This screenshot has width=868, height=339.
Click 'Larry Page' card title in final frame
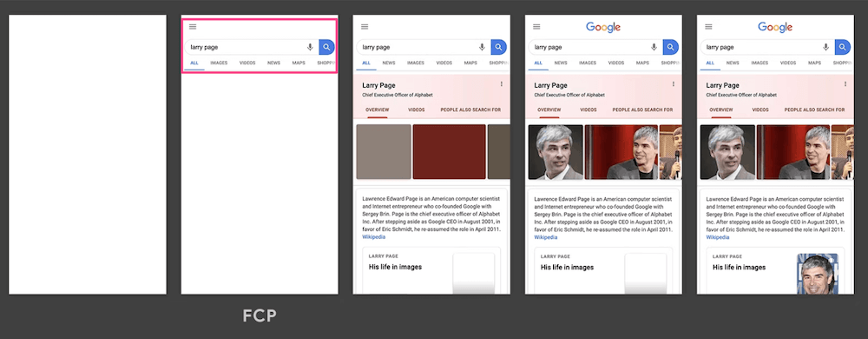[x=722, y=85]
